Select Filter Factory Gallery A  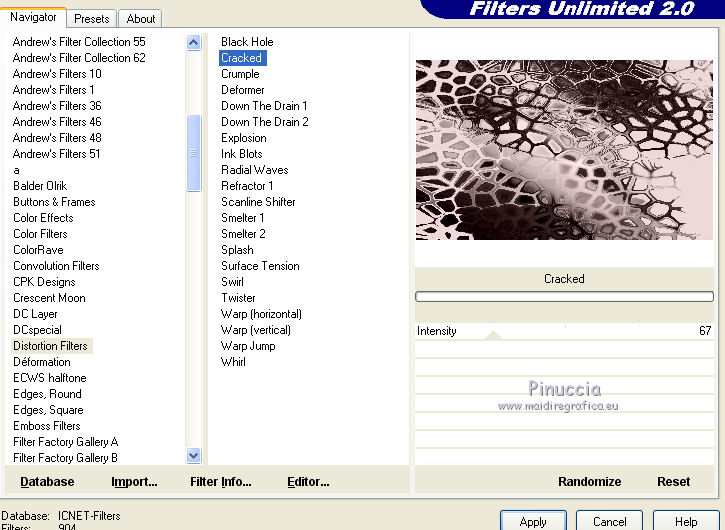[x=66, y=442]
